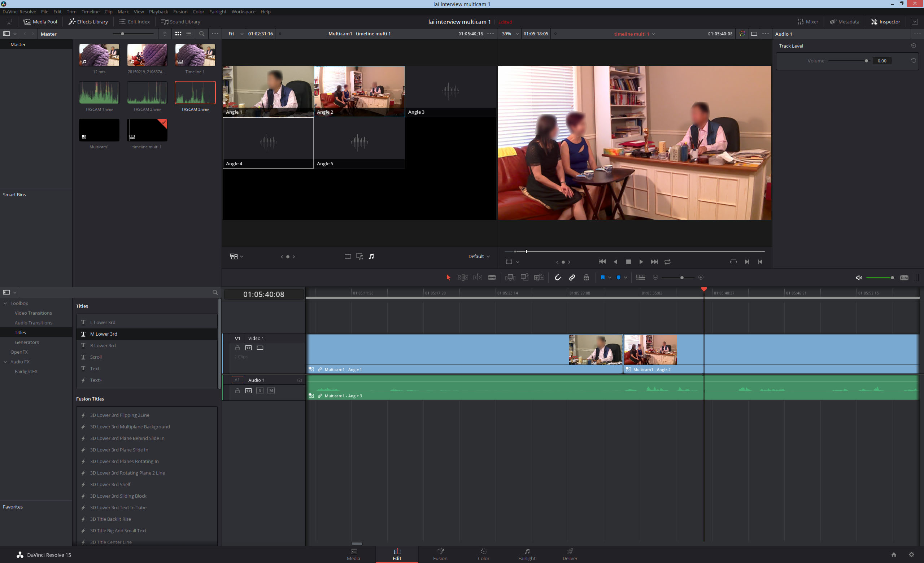
Task: Switch to the Media page
Action: coord(353,554)
